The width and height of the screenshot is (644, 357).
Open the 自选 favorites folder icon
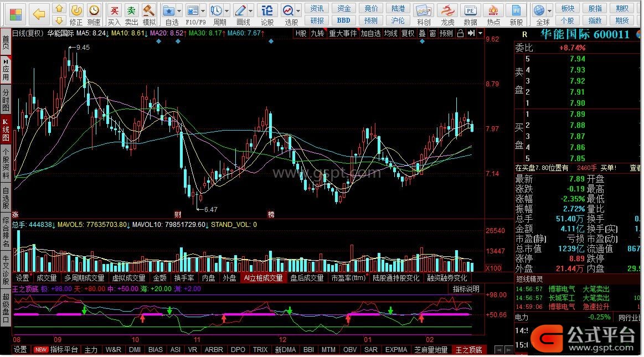[x=169, y=11]
